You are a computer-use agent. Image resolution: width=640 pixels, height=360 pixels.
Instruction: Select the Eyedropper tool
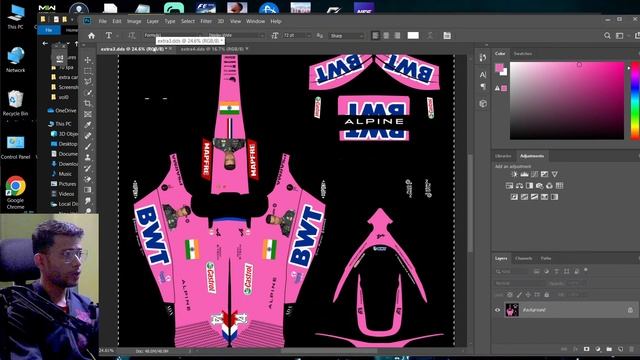[x=88, y=125]
